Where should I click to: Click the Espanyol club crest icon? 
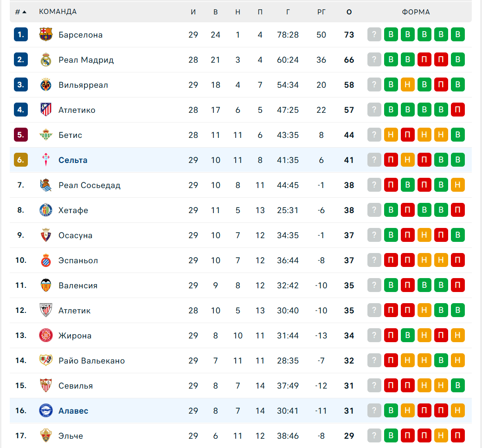pos(46,260)
